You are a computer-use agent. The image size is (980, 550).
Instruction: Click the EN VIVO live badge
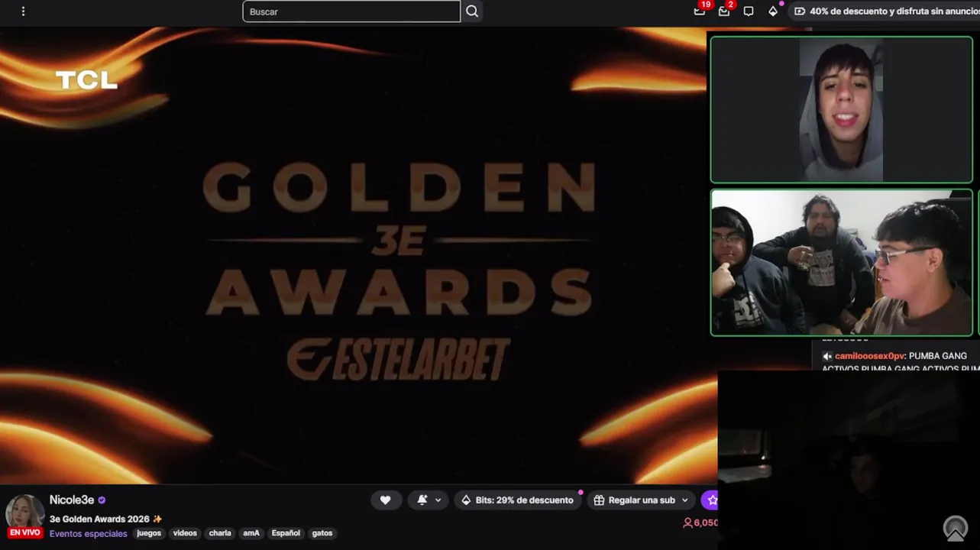tap(24, 532)
